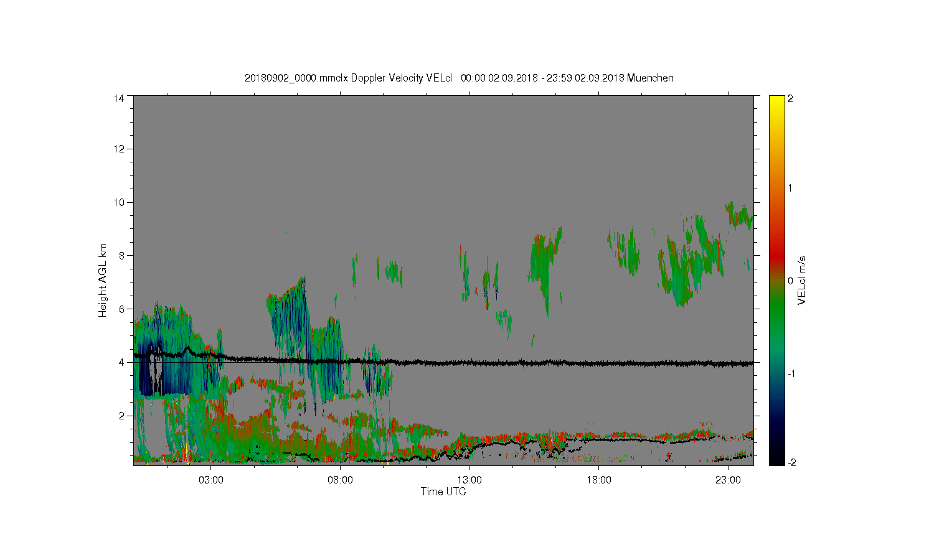Click the height axis tick label 4
The image size is (934, 560).
tap(121, 362)
